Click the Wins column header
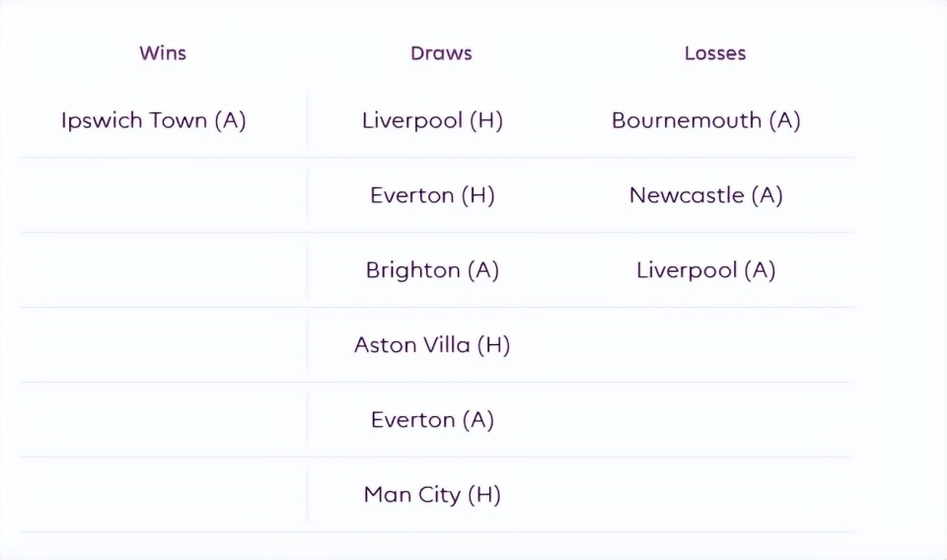The height and width of the screenshot is (560, 947). click(x=163, y=53)
